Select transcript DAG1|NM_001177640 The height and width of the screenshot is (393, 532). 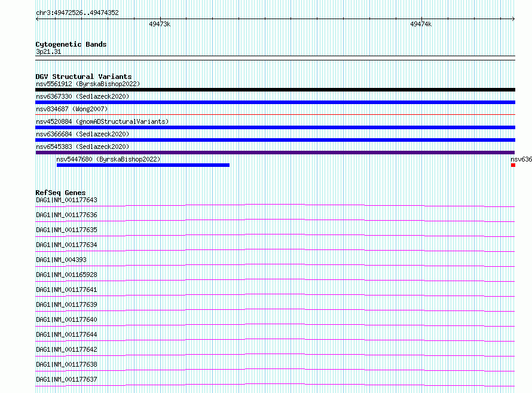(66, 319)
